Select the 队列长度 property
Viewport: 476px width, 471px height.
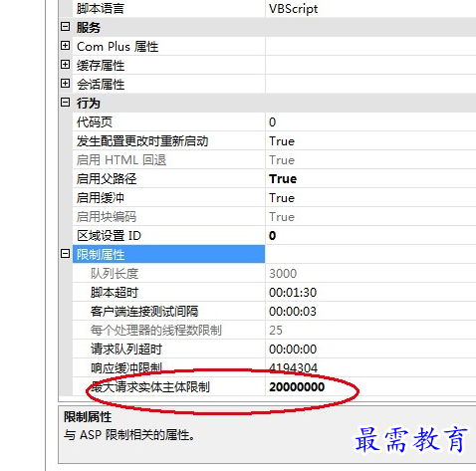click(168, 273)
